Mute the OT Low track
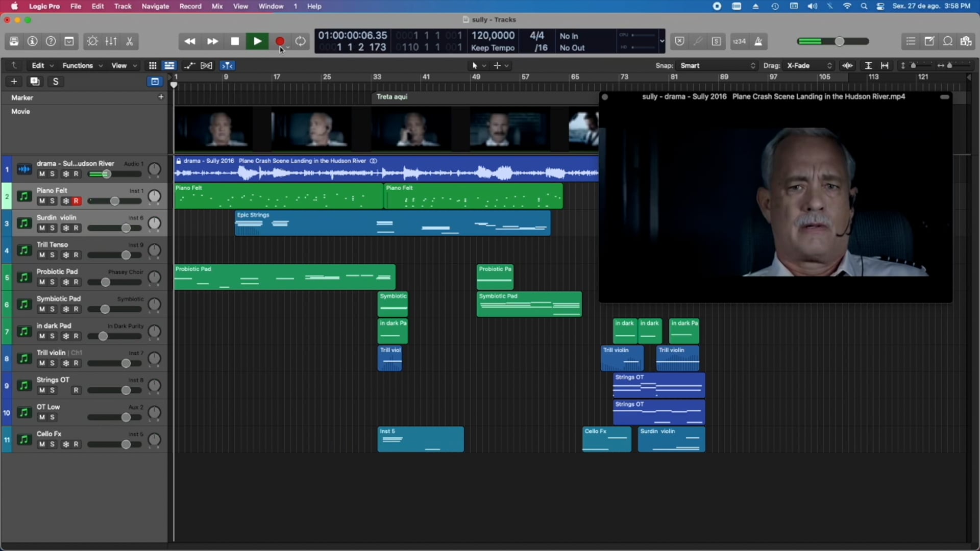This screenshot has width=980, height=551. pyautogui.click(x=42, y=417)
